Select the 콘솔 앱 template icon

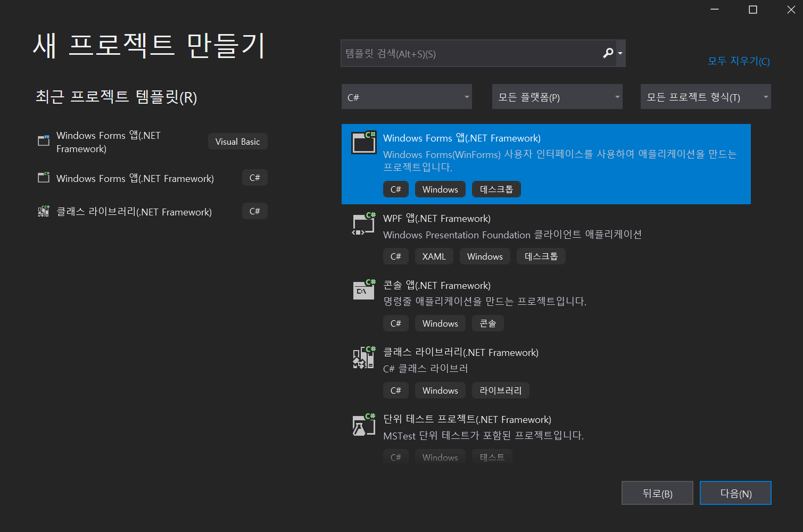point(363,290)
